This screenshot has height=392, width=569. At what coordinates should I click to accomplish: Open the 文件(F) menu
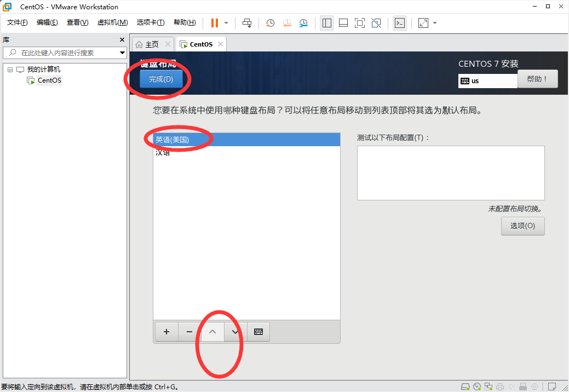17,22
